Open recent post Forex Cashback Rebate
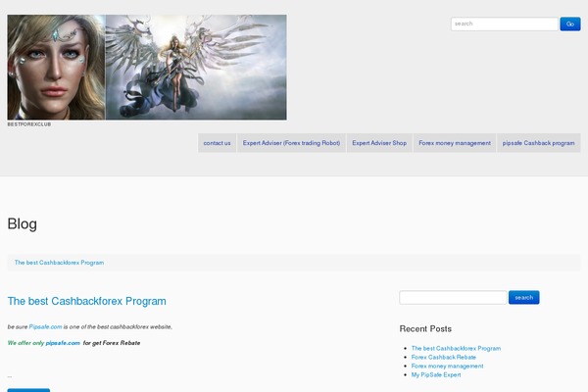588x392 pixels. point(444,357)
